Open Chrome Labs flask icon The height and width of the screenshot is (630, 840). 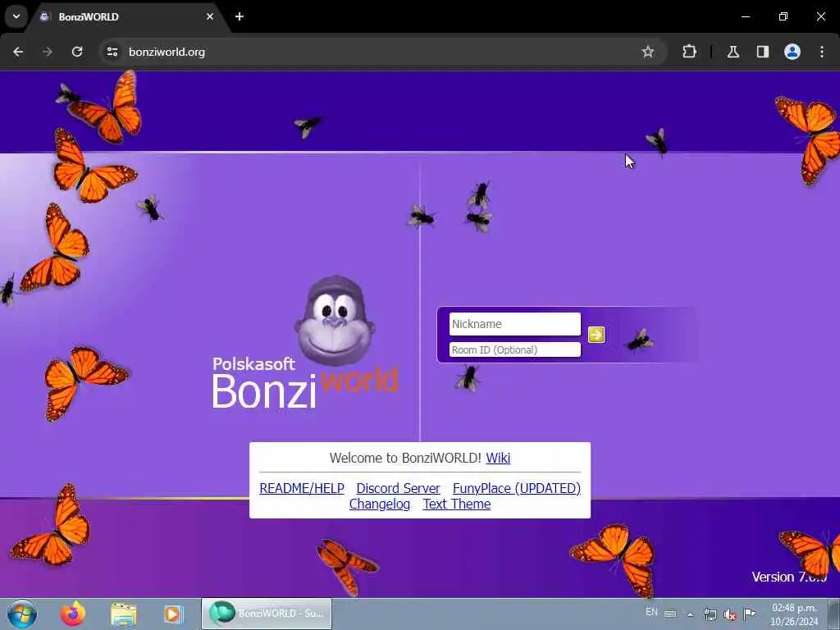tap(733, 52)
